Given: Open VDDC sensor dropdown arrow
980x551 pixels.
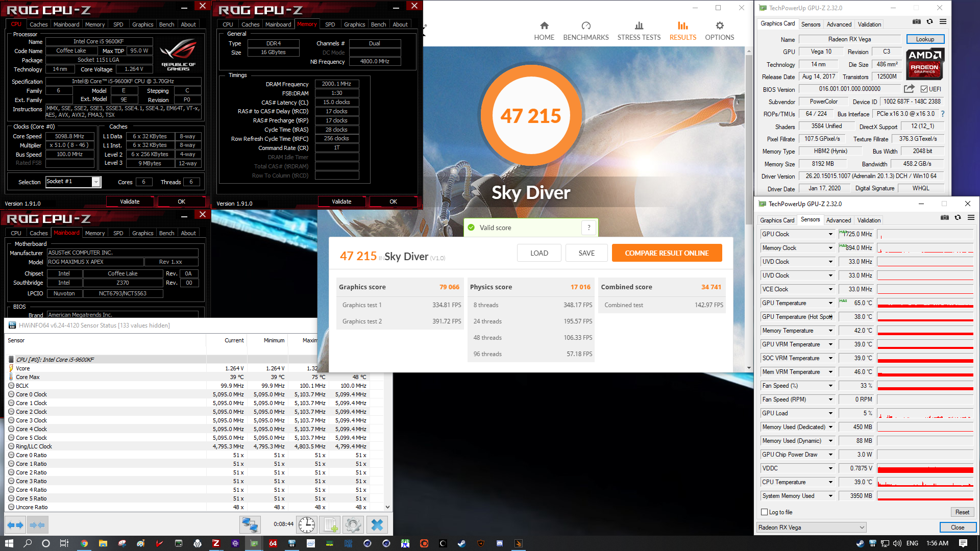Looking at the screenshot, I should pyautogui.click(x=830, y=468).
